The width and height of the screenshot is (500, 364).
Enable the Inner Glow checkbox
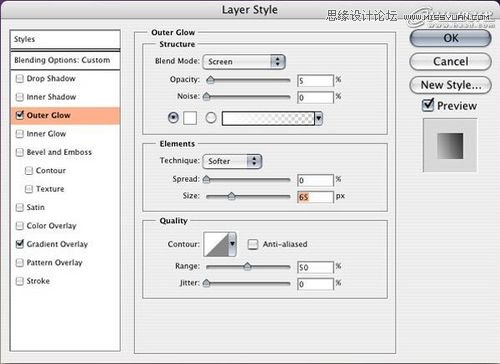pyautogui.click(x=20, y=134)
